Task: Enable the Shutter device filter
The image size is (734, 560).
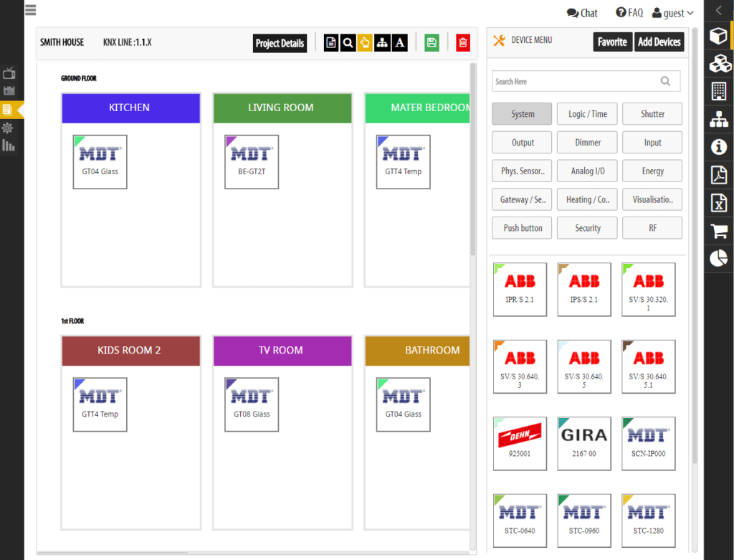Action: 652,113
